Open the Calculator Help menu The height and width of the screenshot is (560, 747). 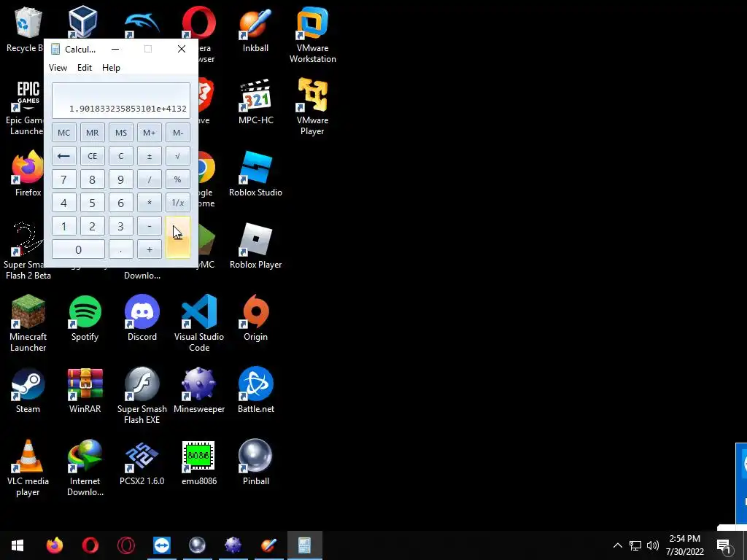click(111, 68)
